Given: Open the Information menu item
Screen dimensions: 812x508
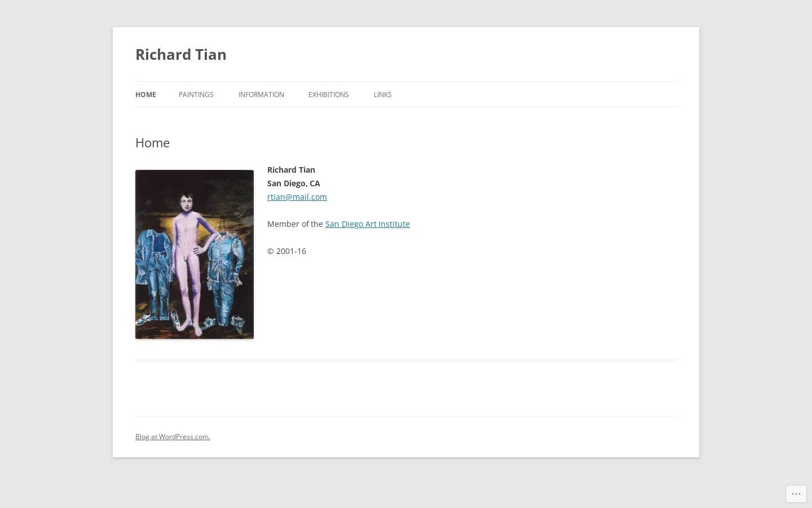Looking at the screenshot, I should click(261, 94).
